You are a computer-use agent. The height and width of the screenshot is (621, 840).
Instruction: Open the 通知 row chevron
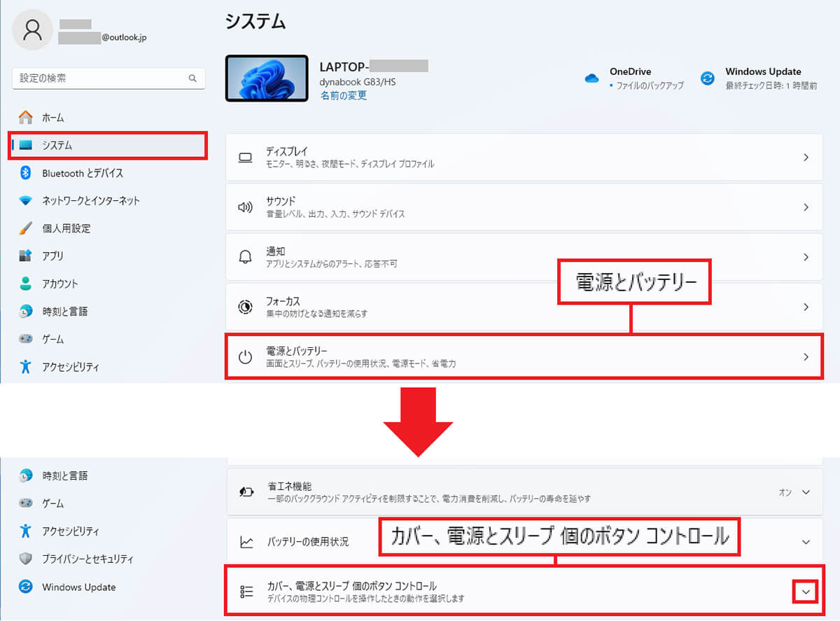(806, 257)
